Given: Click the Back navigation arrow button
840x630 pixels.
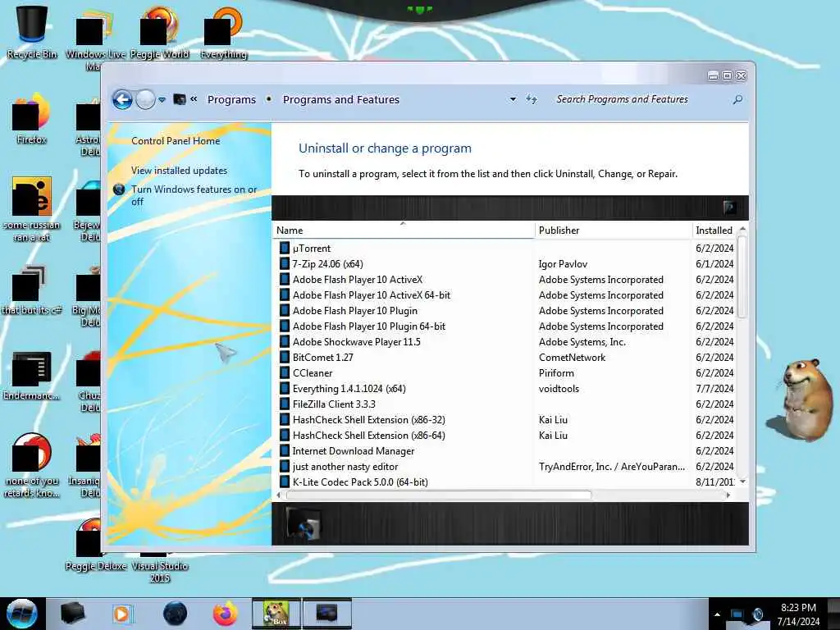Looking at the screenshot, I should coord(122,99).
